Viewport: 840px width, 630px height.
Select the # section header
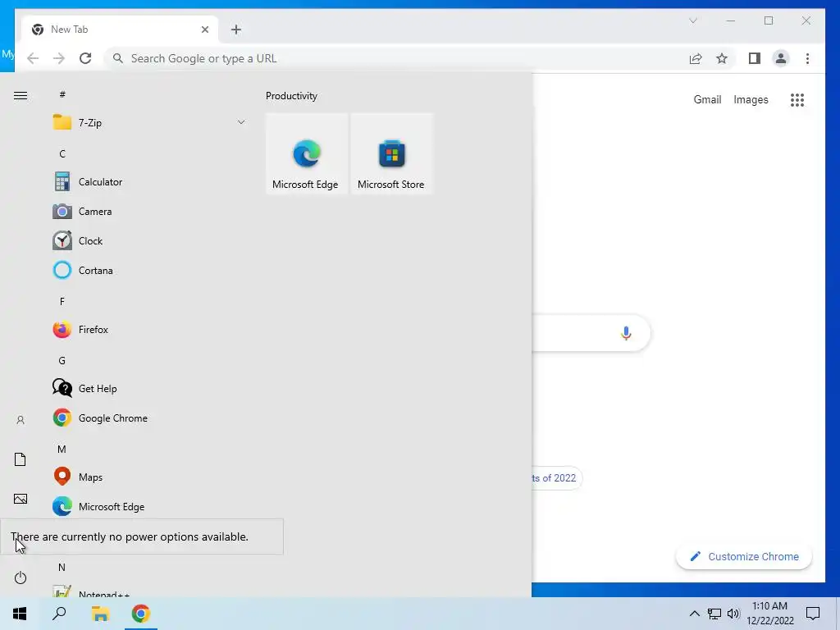pos(62,95)
